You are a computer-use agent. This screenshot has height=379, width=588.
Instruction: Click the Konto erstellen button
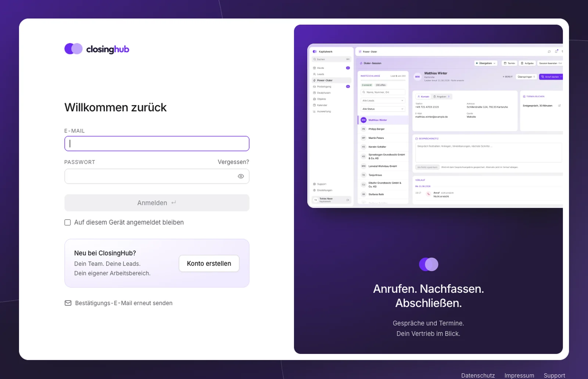[x=209, y=263]
